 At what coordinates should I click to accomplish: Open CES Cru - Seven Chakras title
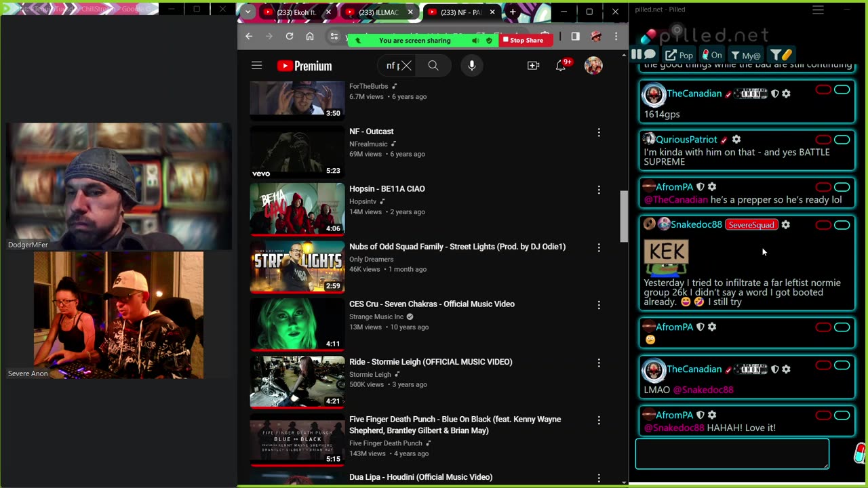pos(432,304)
